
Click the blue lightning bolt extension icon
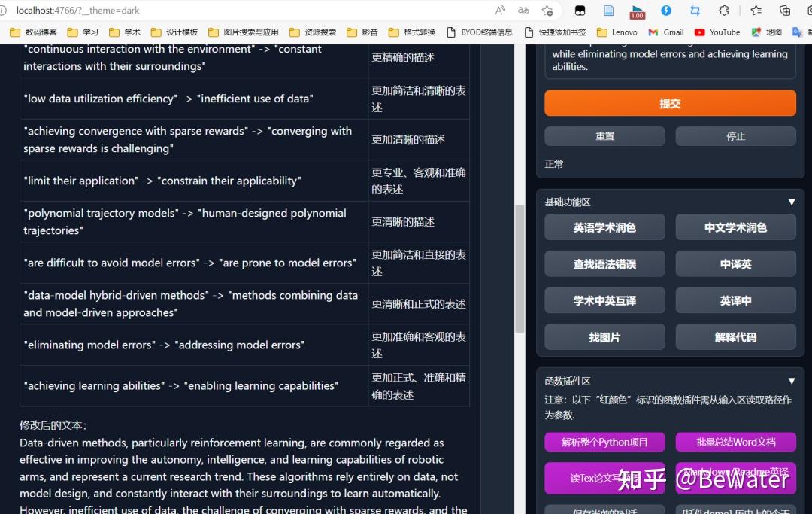click(666, 11)
